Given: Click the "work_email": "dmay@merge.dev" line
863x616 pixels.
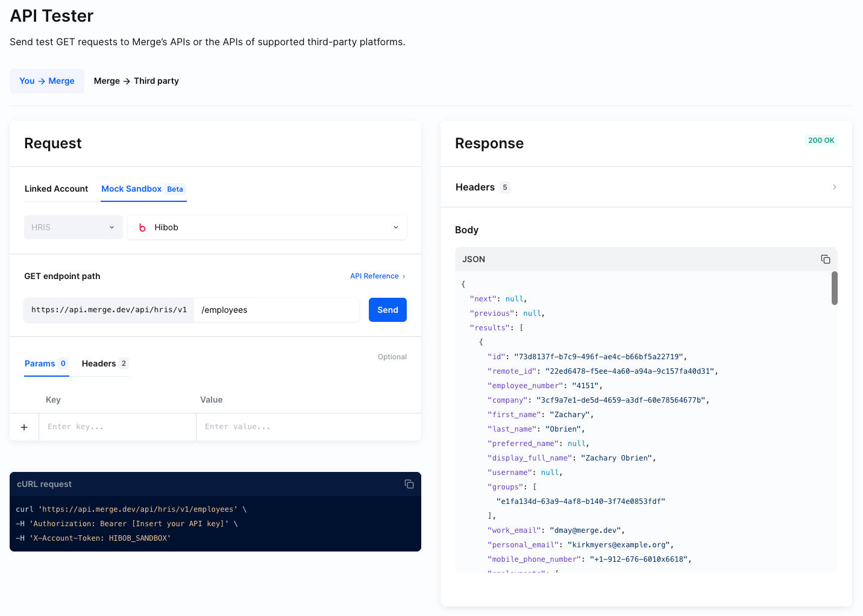Looking at the screenshot, I should point(556,530).
